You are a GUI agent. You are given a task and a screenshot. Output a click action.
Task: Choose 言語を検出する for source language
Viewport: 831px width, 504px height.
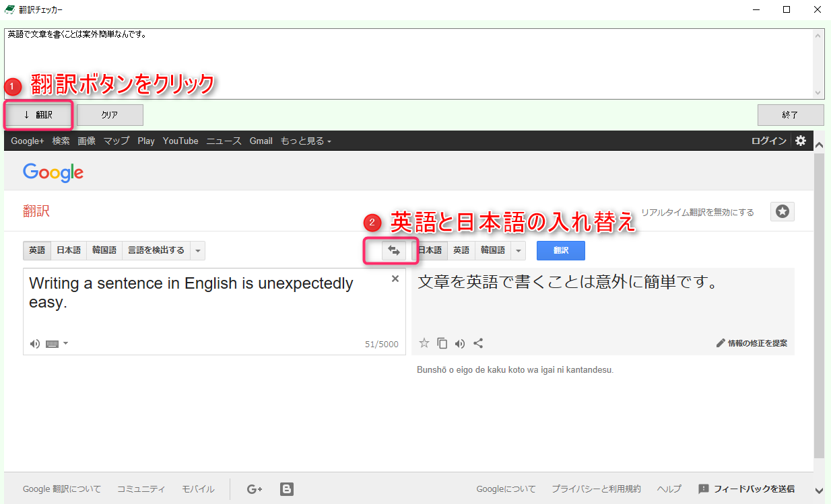click(156, 250)
